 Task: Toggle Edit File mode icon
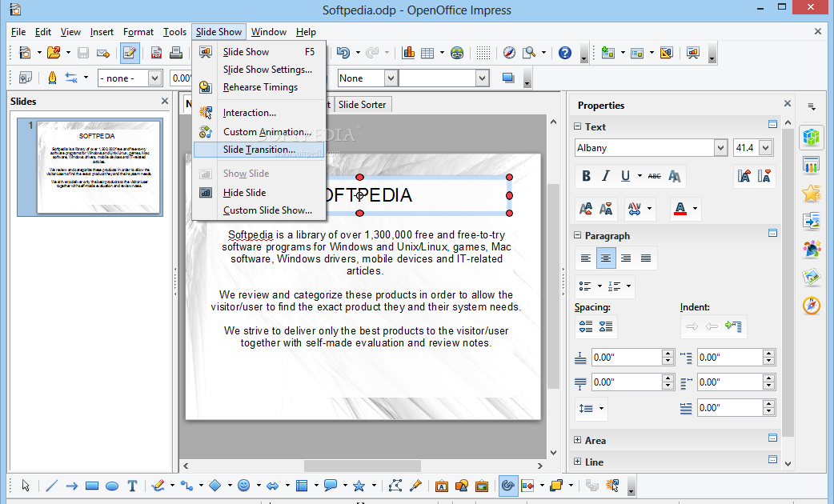[x=129, y=53]
